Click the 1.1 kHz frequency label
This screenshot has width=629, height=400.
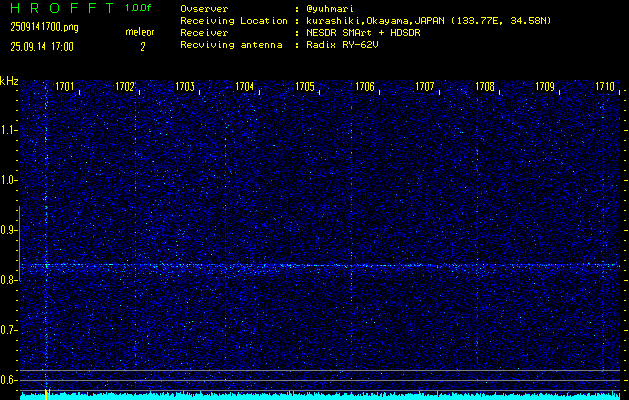(8, 130)
